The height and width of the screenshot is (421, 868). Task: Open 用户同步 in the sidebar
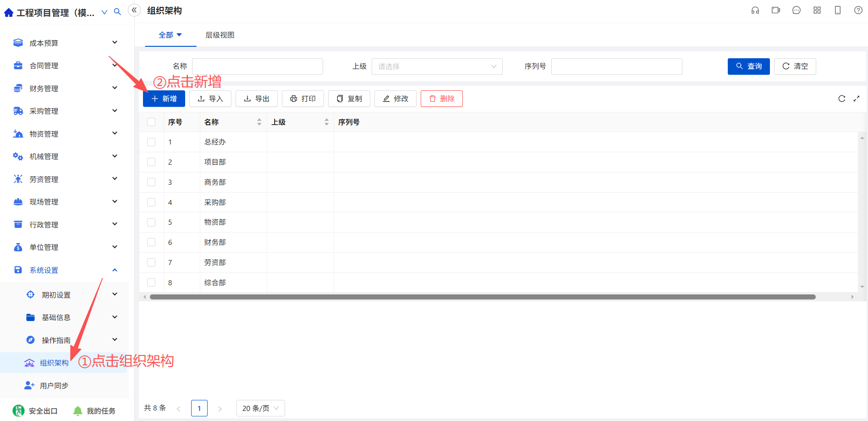point(54,386)
